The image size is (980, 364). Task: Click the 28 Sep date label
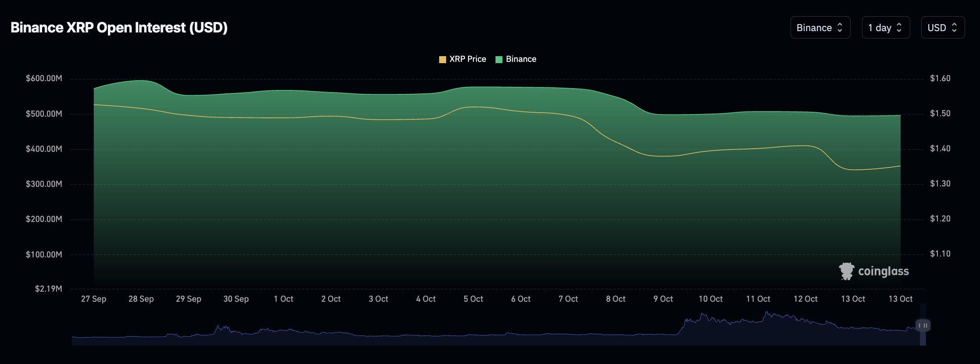click(141, 299)
